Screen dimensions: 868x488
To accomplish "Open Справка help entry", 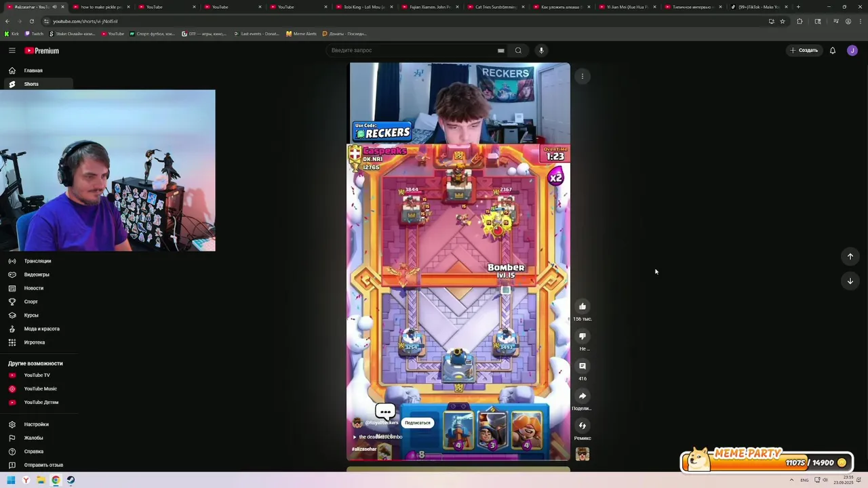I will click(34, 451).
